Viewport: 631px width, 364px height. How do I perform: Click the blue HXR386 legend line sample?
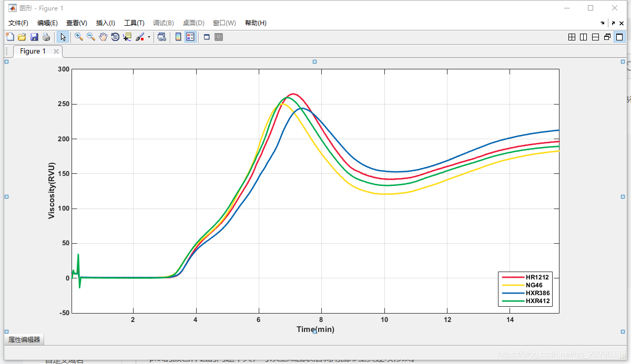click(x=513, y=293)
